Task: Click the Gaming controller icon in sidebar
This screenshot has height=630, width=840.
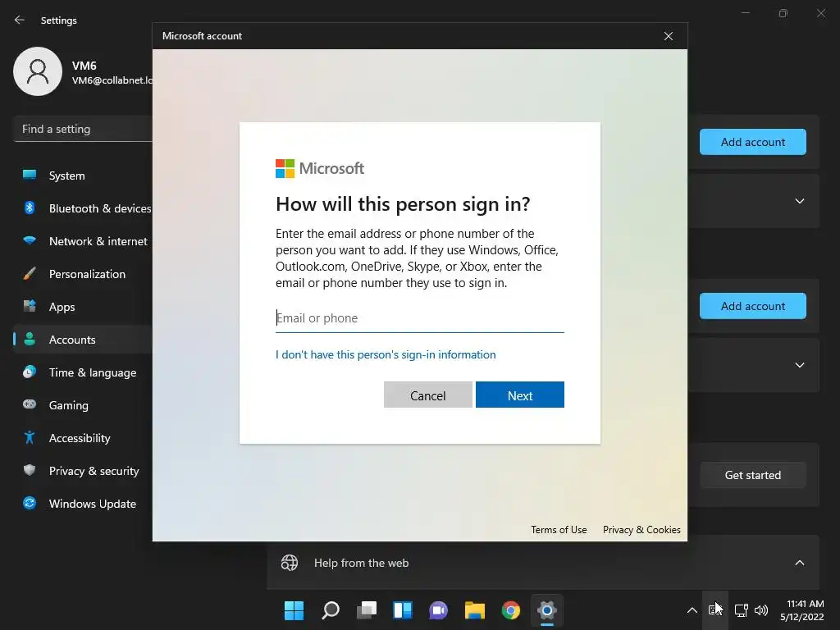Action: pos(30,404)
